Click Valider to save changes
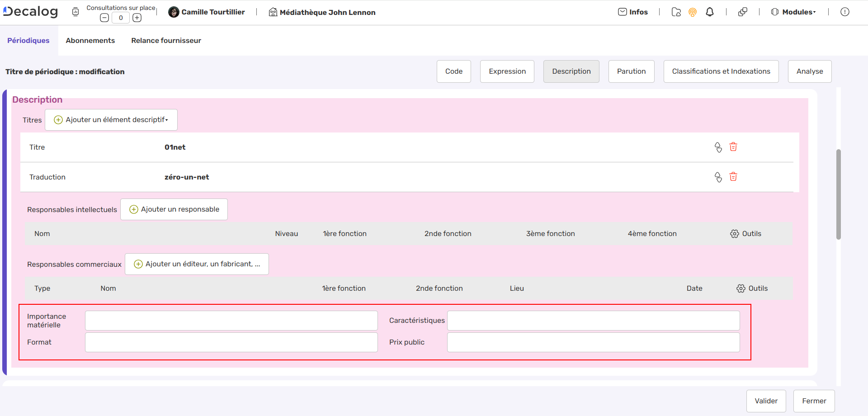 pos(766,401)
